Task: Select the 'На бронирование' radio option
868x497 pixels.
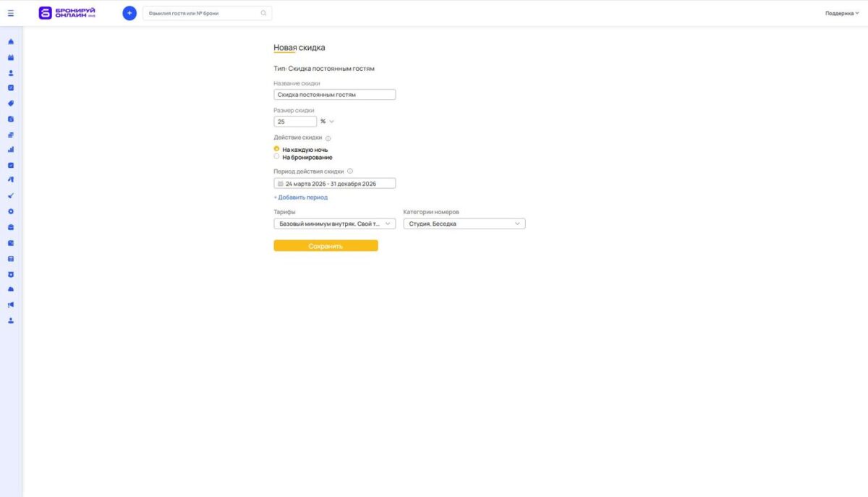Action: click(x=276, y=157)
